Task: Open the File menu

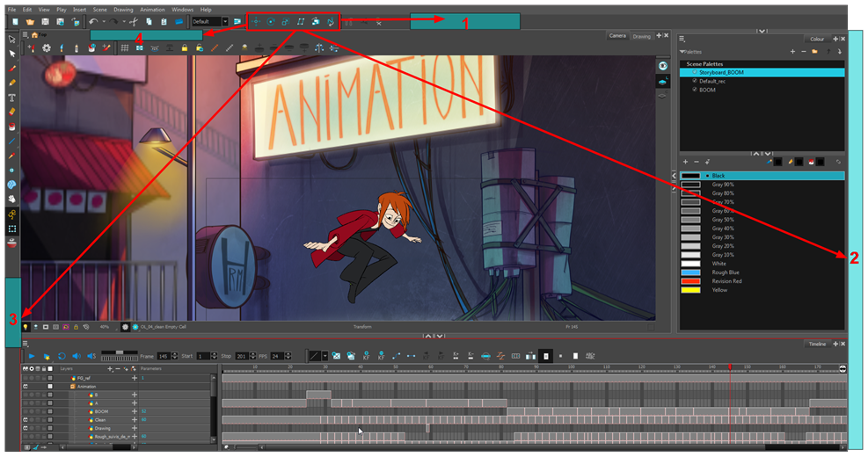Action: pyautogui.click(x=11, y=10)
